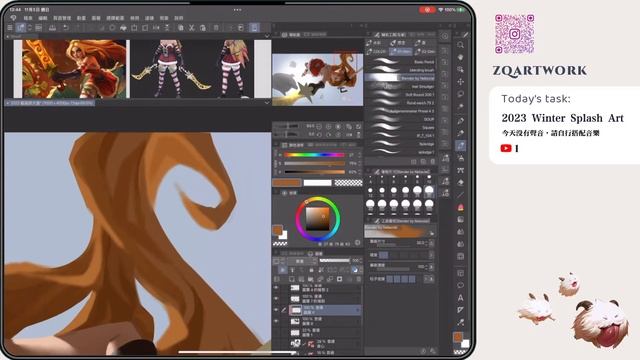
Task: Click the Delete Layer trash icon
Action: click(x=359, y=279)
